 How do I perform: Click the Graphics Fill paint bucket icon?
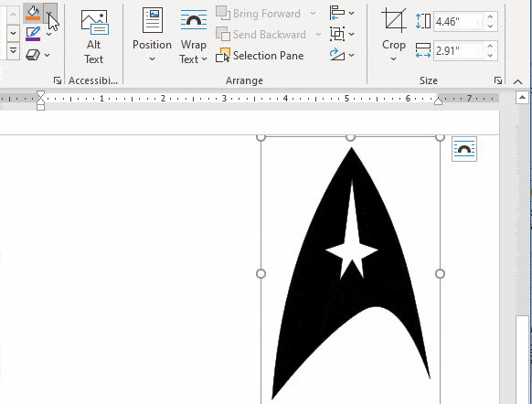coord(33,14)
